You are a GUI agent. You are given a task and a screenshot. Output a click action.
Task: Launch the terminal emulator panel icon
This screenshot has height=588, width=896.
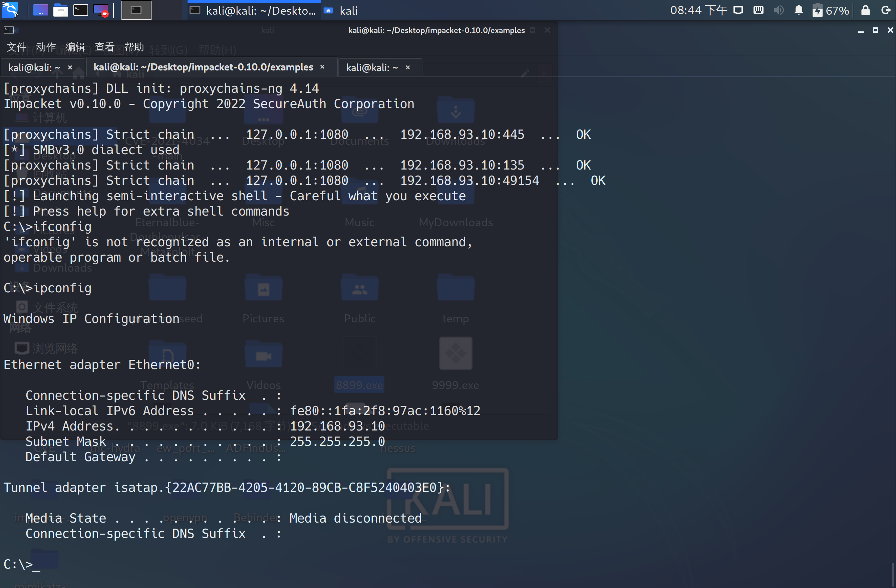tap(80, 10)
